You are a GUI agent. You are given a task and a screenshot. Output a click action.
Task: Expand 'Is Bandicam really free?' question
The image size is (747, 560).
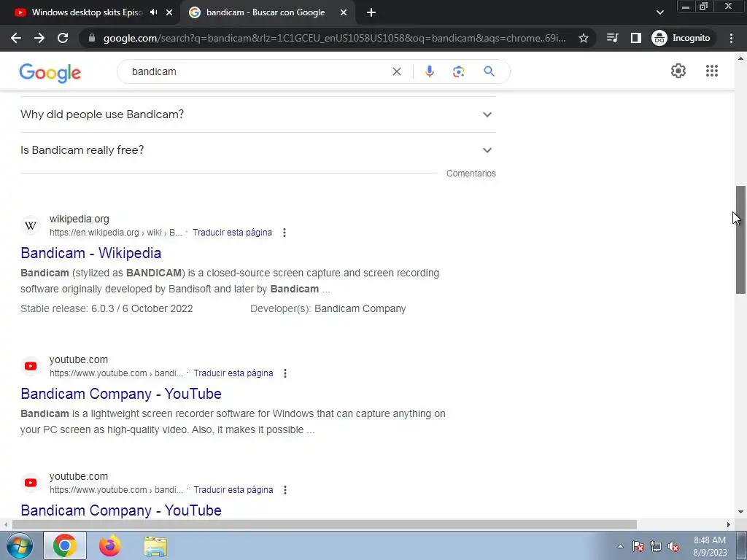coord(258,150)
